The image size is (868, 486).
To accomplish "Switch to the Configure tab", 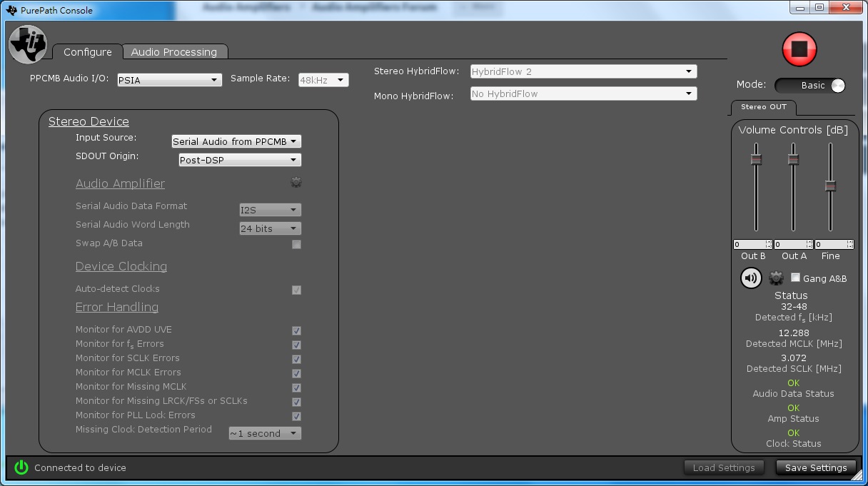I will click(88, 52).
